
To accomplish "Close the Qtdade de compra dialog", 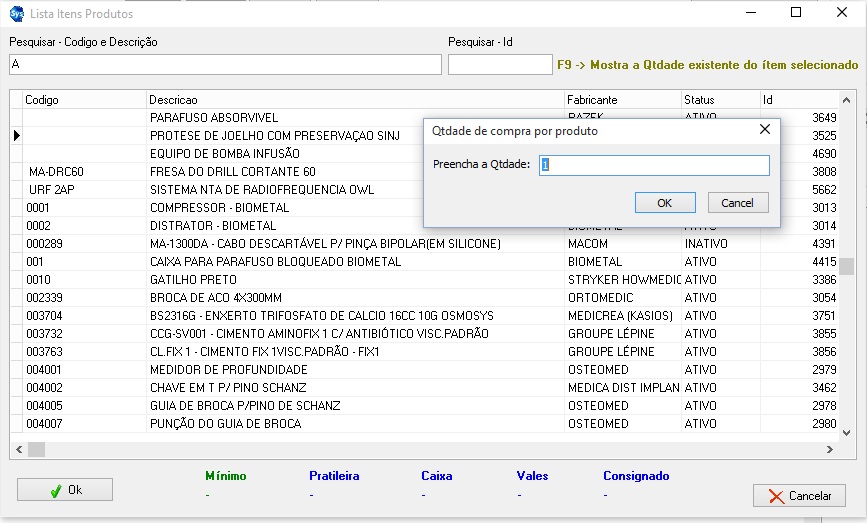I will [x=765, y=130].
